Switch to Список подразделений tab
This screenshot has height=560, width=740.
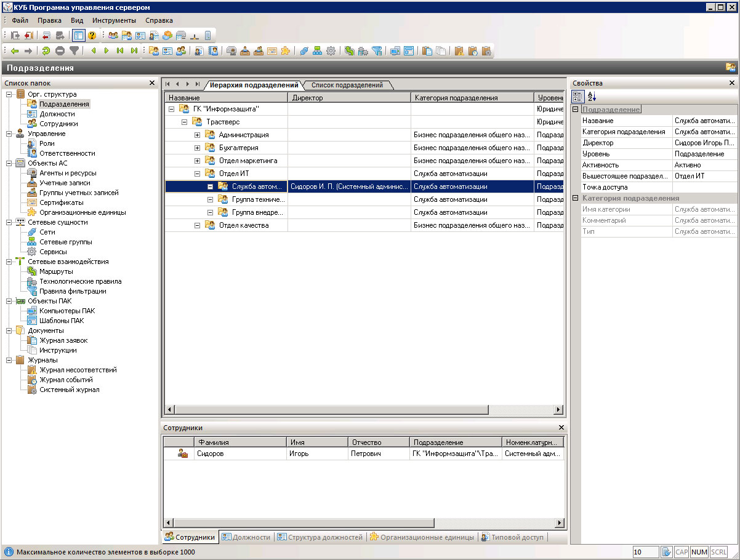coord(347,85)
